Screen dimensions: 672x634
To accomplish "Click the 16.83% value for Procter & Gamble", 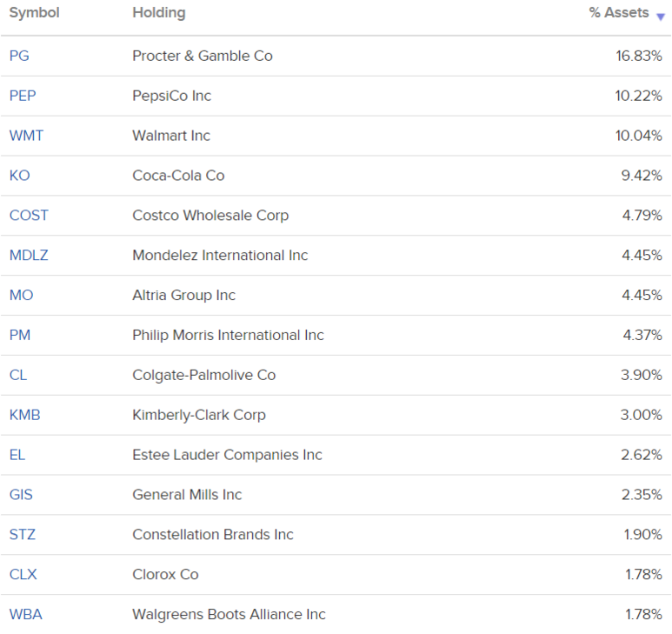I will (x=639, y=56).
